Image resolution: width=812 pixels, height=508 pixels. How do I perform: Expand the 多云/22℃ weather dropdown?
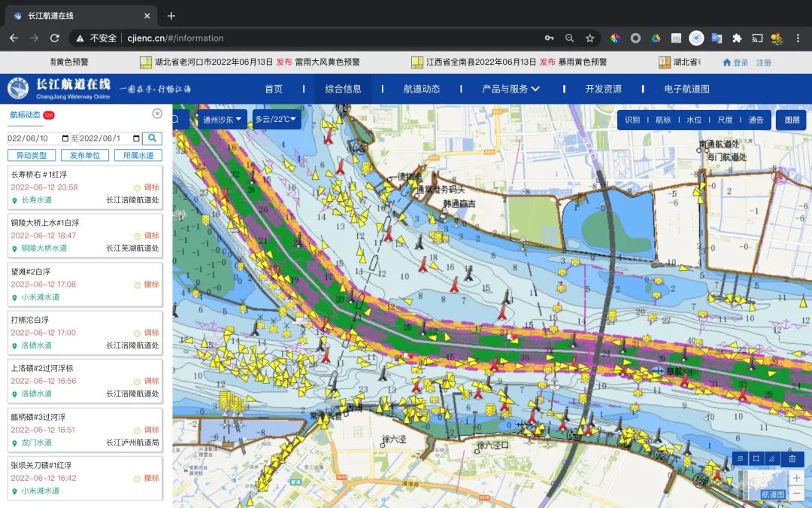276,120
